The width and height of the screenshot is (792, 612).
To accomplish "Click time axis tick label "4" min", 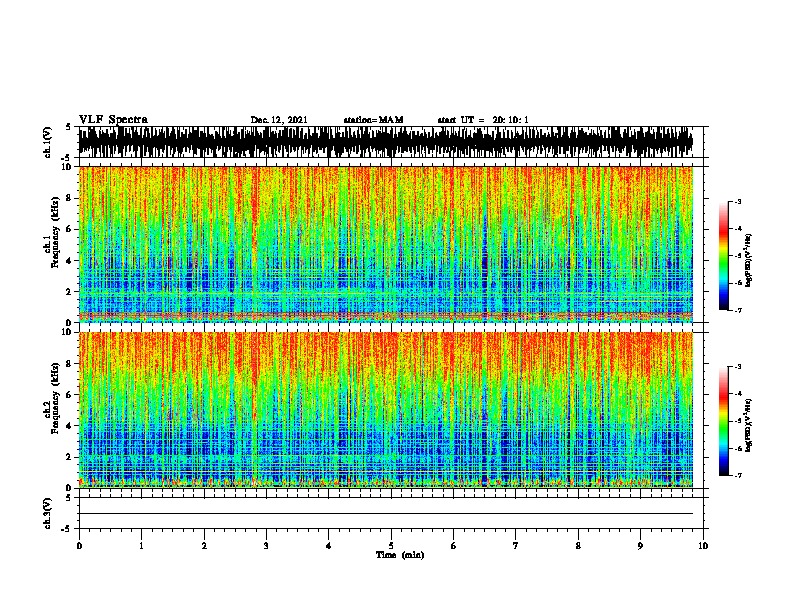I will (x=329, y=546).
